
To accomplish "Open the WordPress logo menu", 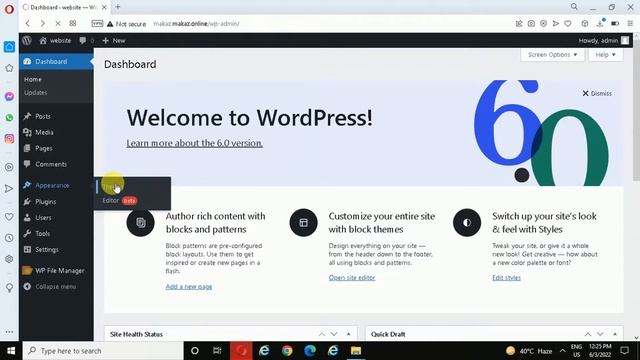I will click(27, 40).
